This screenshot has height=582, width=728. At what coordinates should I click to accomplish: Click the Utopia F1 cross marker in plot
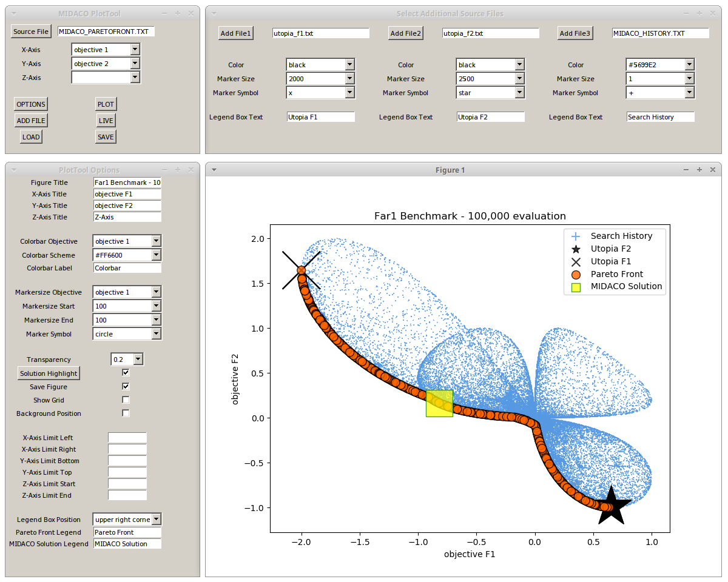click(302, 270)
